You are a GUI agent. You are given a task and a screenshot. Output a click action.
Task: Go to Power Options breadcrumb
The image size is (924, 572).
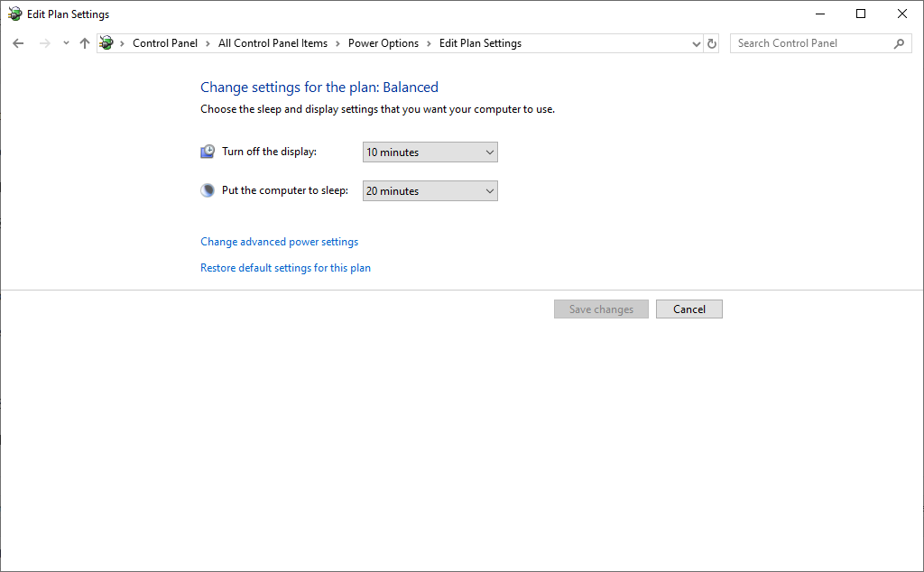[383, 43]
